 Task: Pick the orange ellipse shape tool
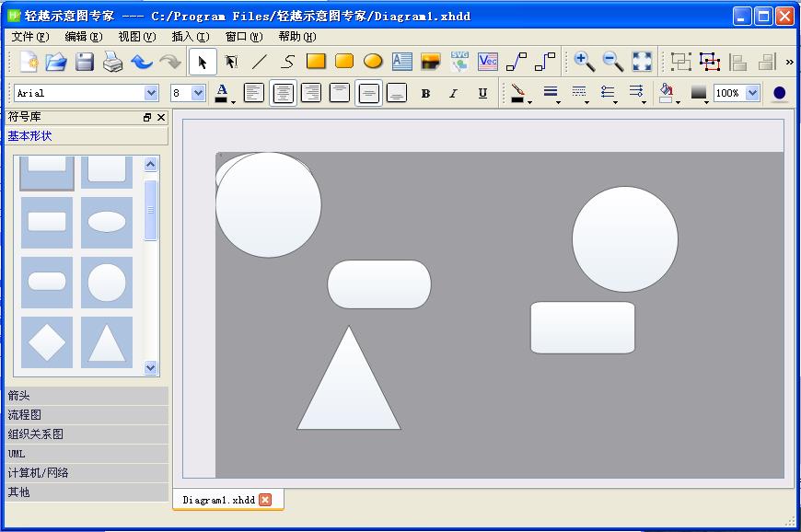(373, 62)
